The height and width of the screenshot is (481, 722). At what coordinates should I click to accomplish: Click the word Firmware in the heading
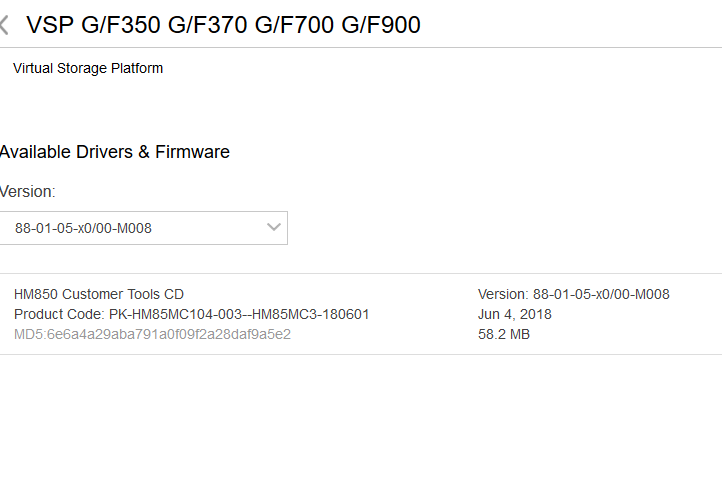pyautogui.click(x=193, y=152)
